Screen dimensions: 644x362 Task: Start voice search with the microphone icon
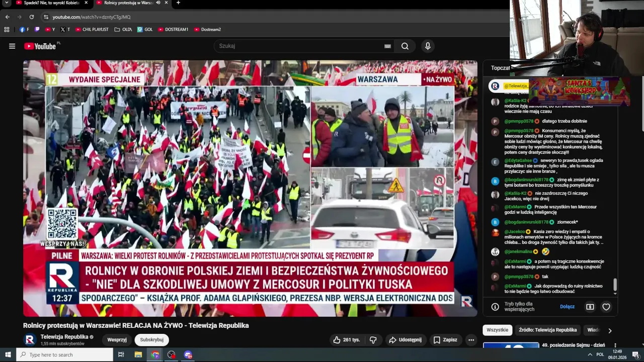tap(428, 46)
